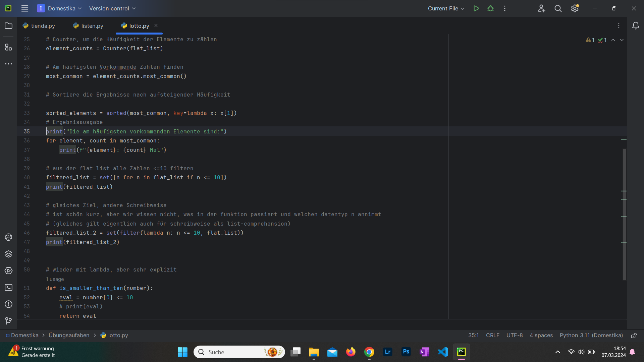Viewport: 644px width, 362px height.
Task: Show more tool windows ellipsis
Action: (x=9, y=64)
